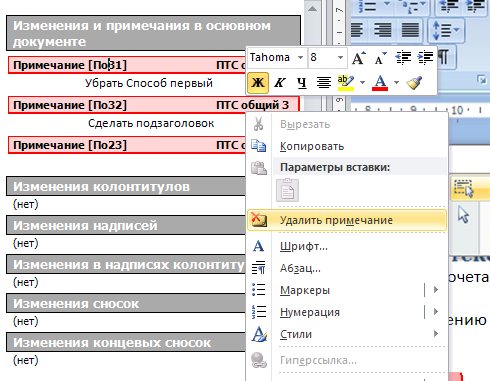Screen dimensions: 490x381
Task: Expand the Нумерация submenu arrow
Action: click(436, 312)
